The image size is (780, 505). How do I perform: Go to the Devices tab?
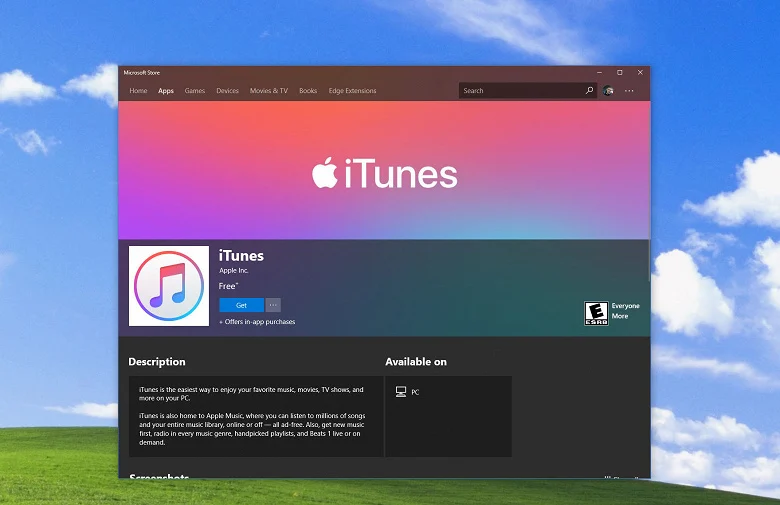click(227, 91)
